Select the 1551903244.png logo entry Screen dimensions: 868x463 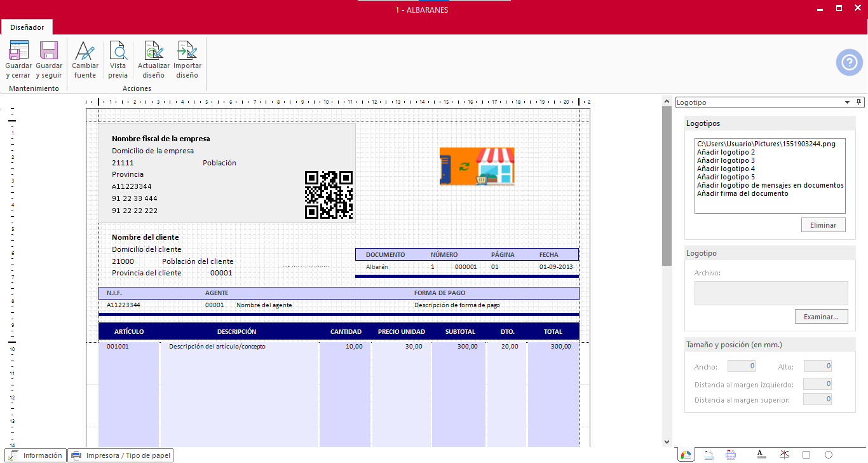pos(766,144)
